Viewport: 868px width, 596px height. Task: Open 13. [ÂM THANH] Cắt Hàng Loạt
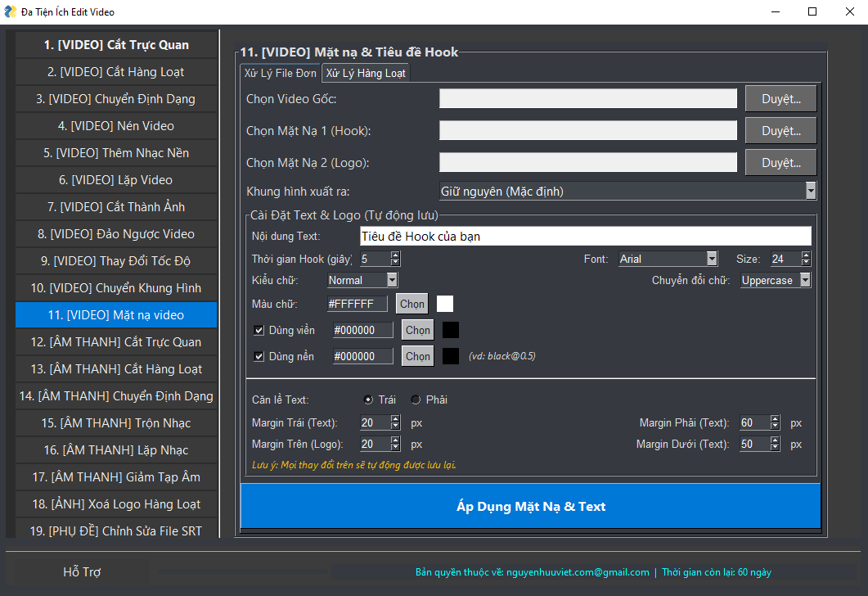pyautogui.click(x=116, y=369)
